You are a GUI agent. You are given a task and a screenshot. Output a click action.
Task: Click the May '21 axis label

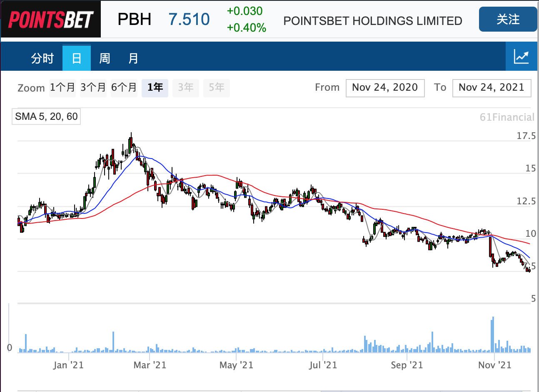[236, 365]
